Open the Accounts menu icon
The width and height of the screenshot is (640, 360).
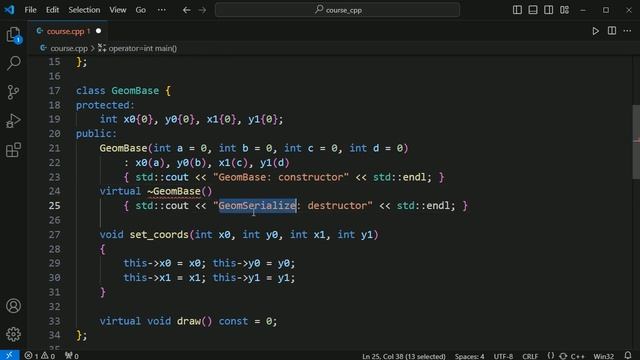click(x=13, y=306)
